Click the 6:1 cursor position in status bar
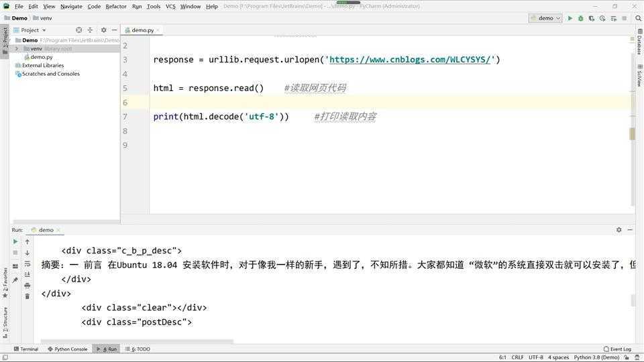This screenshot has width=644, height=362. point(502,357)
